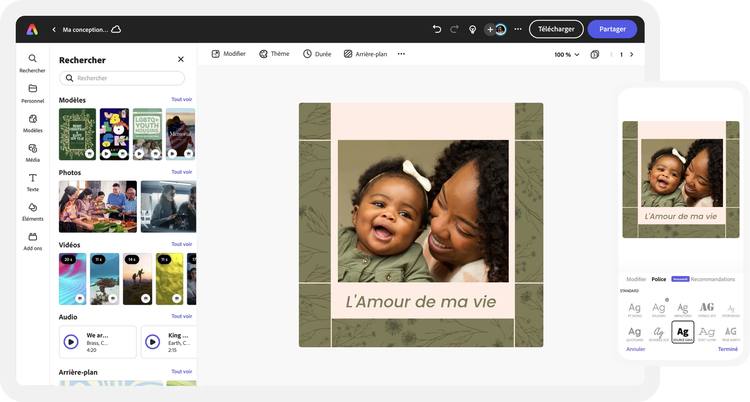Viewport: 750px width, 402px height.
Task: Open the user profile avatar
Action: click(x=501, y=30)
